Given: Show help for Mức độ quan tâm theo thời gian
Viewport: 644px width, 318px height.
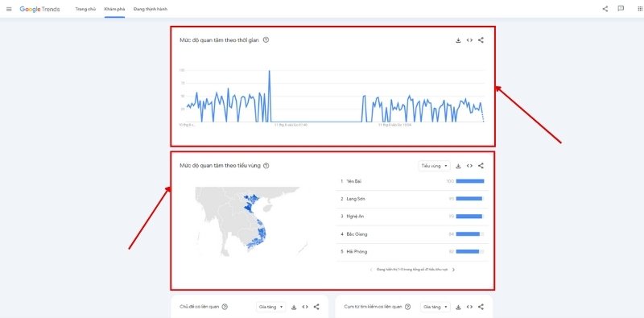Looking at the screenshot, I should [266, 40].
